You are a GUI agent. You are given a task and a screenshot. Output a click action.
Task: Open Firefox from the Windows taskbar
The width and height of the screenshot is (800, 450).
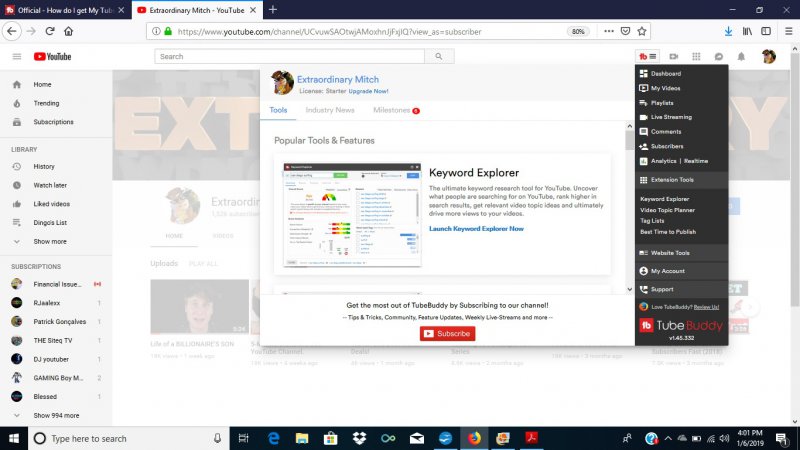[475, 438]
